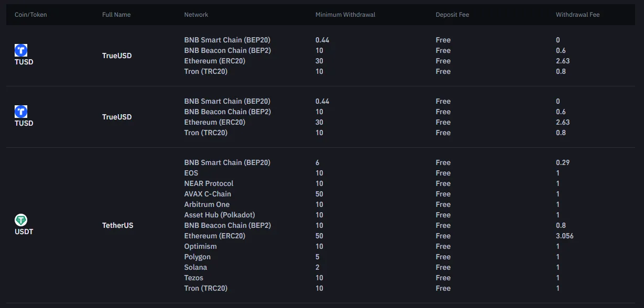Viewport: 644px width, 308px height.
Task: Select the Arbitrum One network
Action: click(x=207, y=204)
